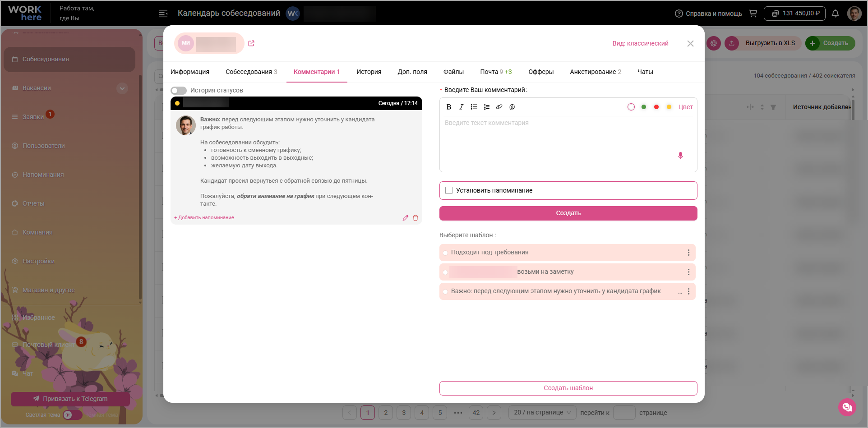Click the '+ Добавить напоминание' link
This screenshot has height=428, width=868.
click(x=204, y=218)
